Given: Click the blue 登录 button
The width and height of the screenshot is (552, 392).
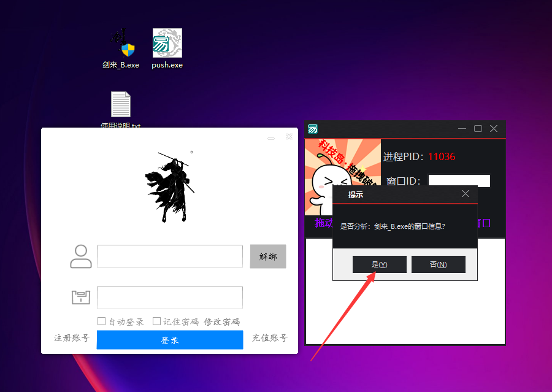Looking at the screenshot, I should point(170,340).
